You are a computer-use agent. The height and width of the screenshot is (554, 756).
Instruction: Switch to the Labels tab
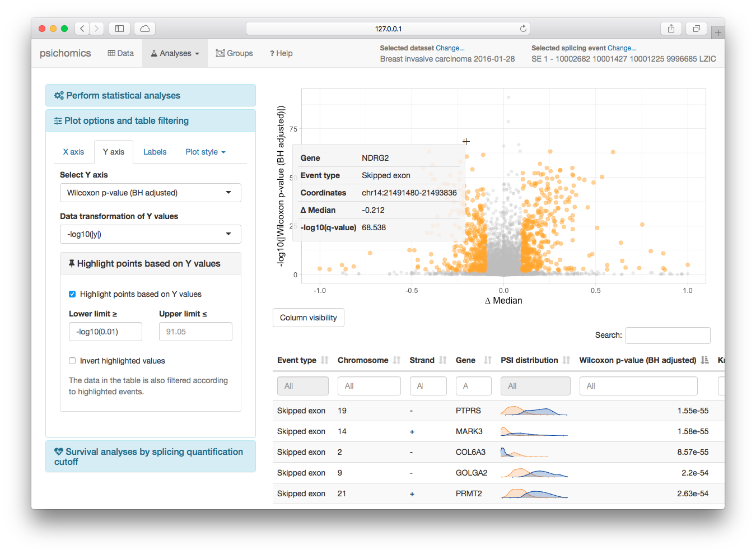coord(155,152)
